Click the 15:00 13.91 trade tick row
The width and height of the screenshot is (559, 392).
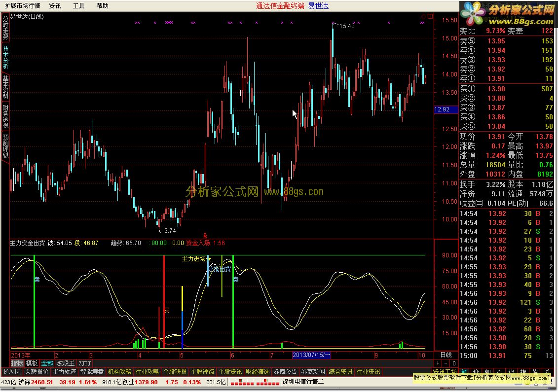(506, 356)
